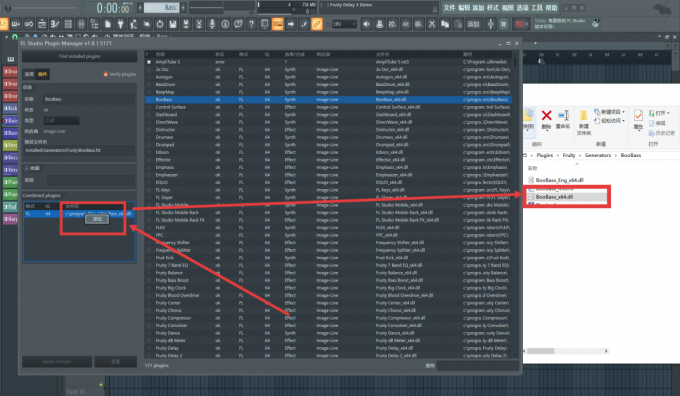The width and height of the screenshot is (680, 396).
Task: Click Verify plugins
Action: coord(120,74)
